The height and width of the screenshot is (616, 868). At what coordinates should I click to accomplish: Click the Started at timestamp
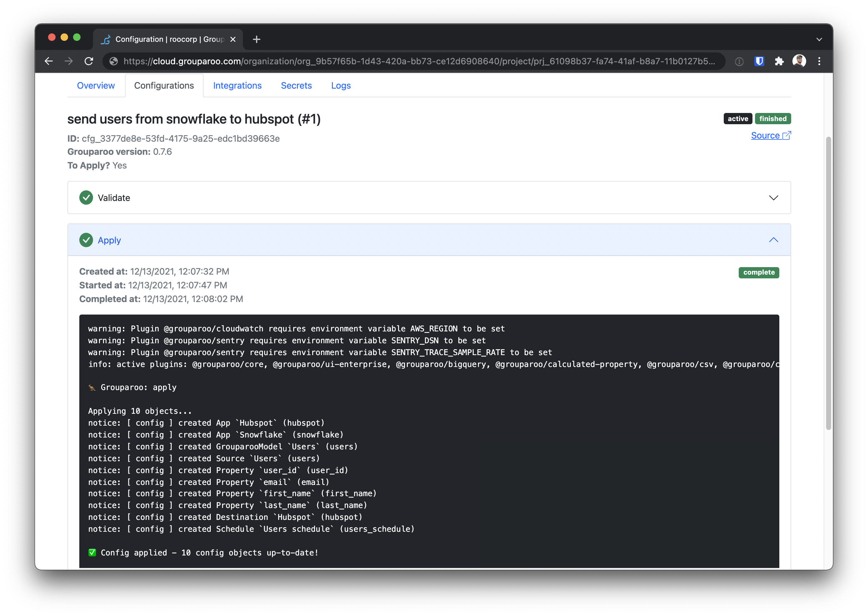coord(153,285)
